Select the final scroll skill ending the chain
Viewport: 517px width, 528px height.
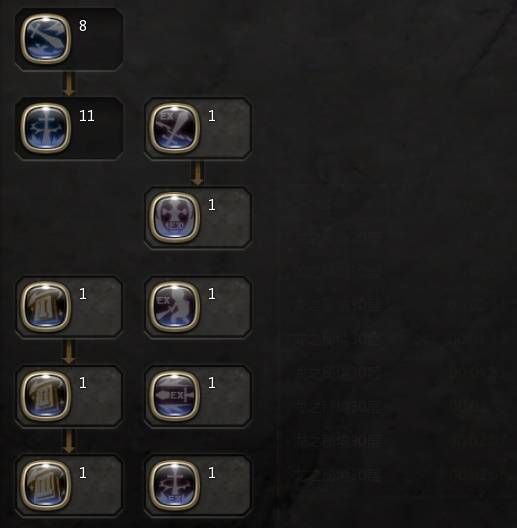pos(46,485)
